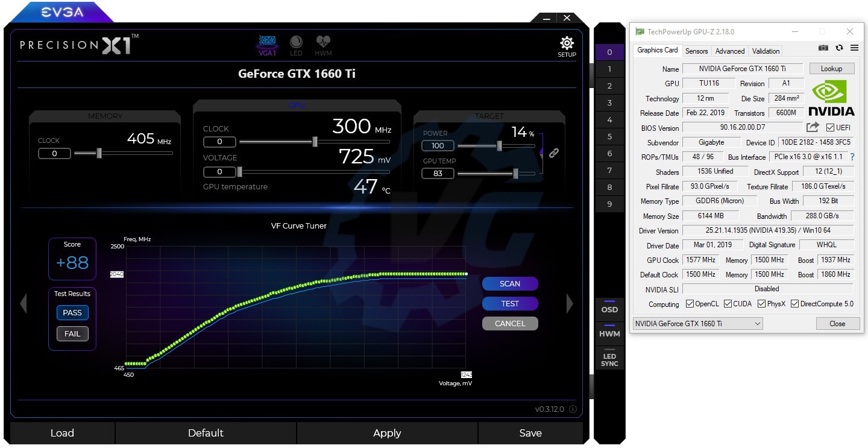The image size is (868, 448).
Task: Open the VGA 1 view in Precision X1
Action: [x=267, y=42]
